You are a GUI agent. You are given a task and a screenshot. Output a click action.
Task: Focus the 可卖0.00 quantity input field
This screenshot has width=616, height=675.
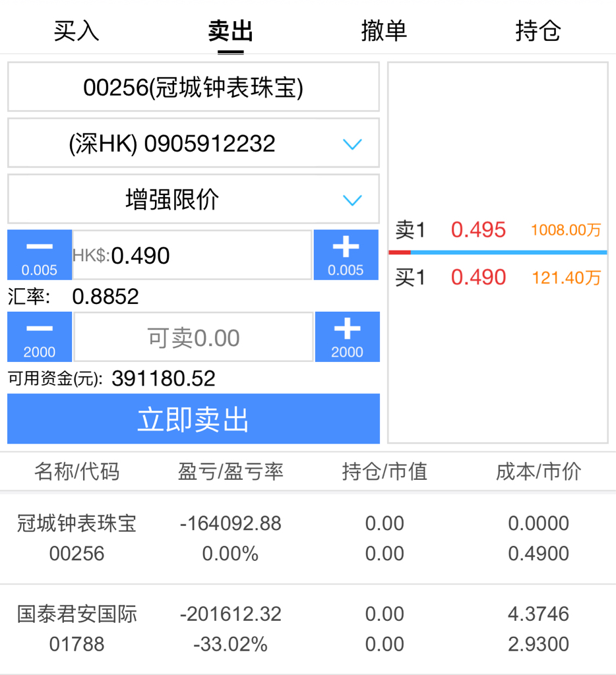point(193,337)
